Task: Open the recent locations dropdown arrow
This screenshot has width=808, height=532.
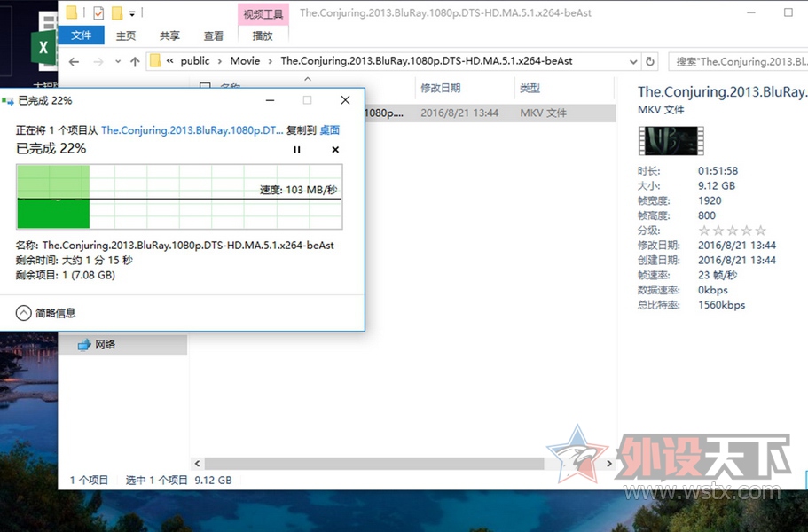Action: pyautogui.click(x=118, y=62)
